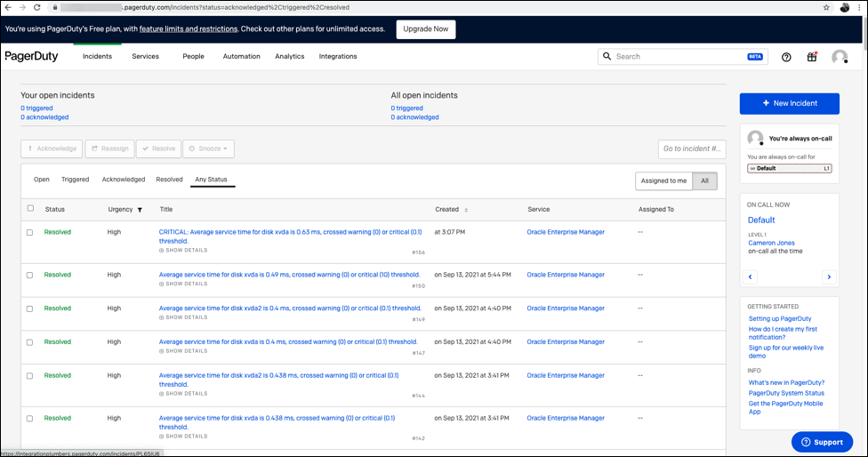This screenshot has height=457, width=868.
Task: Select the checkbox for incident #142
Action: [x=30, y=418]
